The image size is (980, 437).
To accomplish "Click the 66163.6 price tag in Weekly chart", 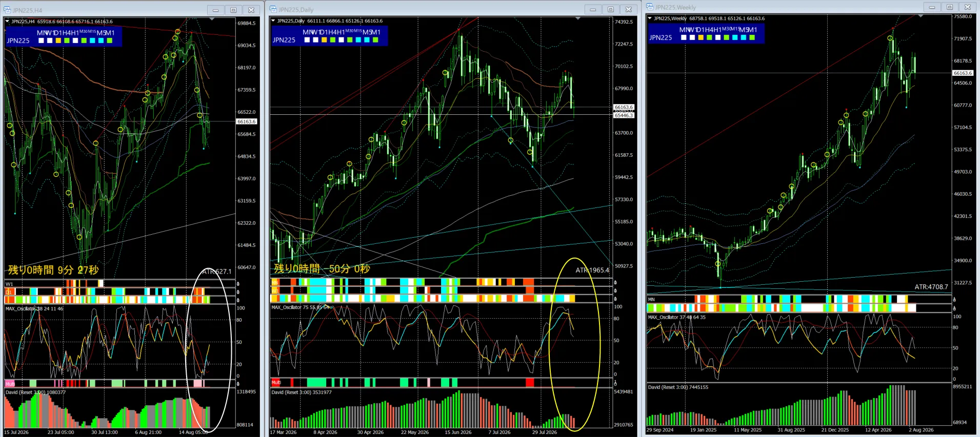I will (x=963, y=73).
